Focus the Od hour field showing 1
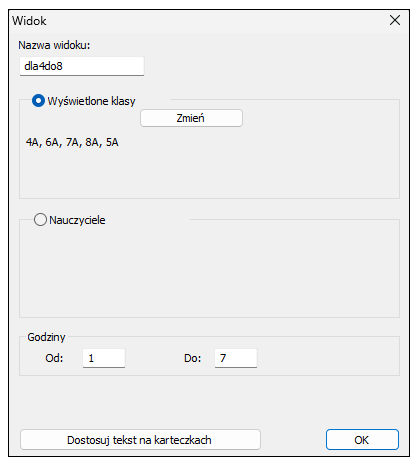Image resolution: width=418 pixels, height=466 pixels. pyautogui.click(x=104, y=358)
